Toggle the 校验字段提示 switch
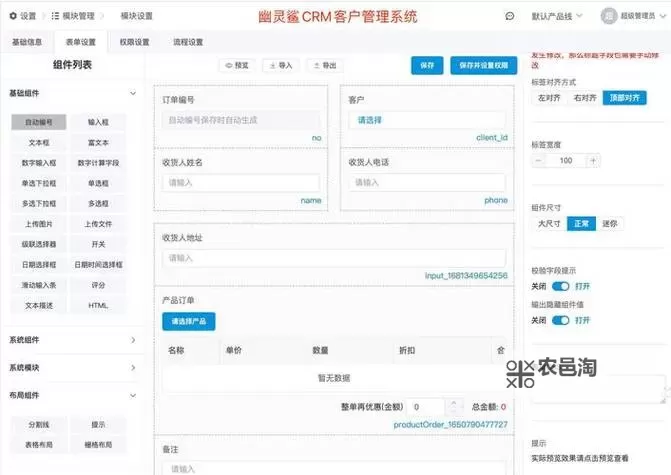Screen dimensions: 671x475 click(x=560, y=286)
